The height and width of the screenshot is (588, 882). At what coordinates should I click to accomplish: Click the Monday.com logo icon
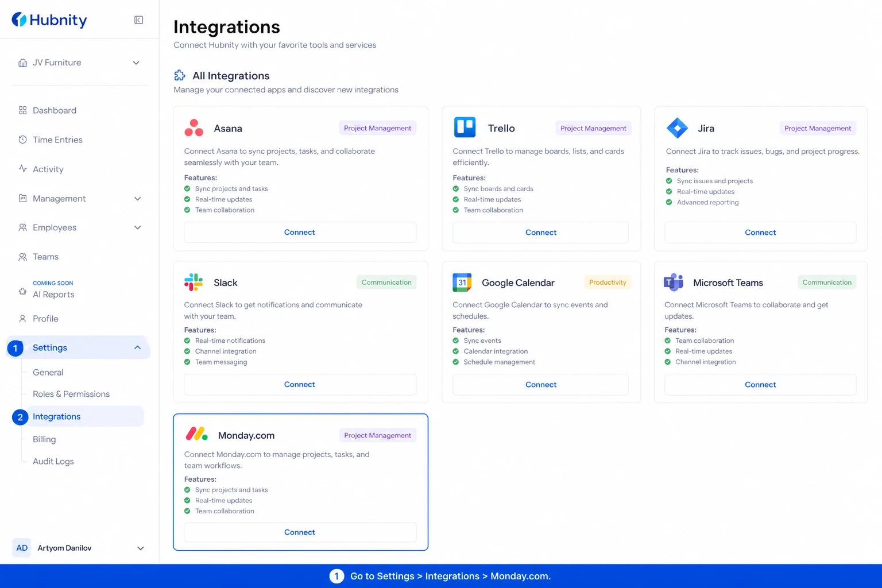click(196, 434)
